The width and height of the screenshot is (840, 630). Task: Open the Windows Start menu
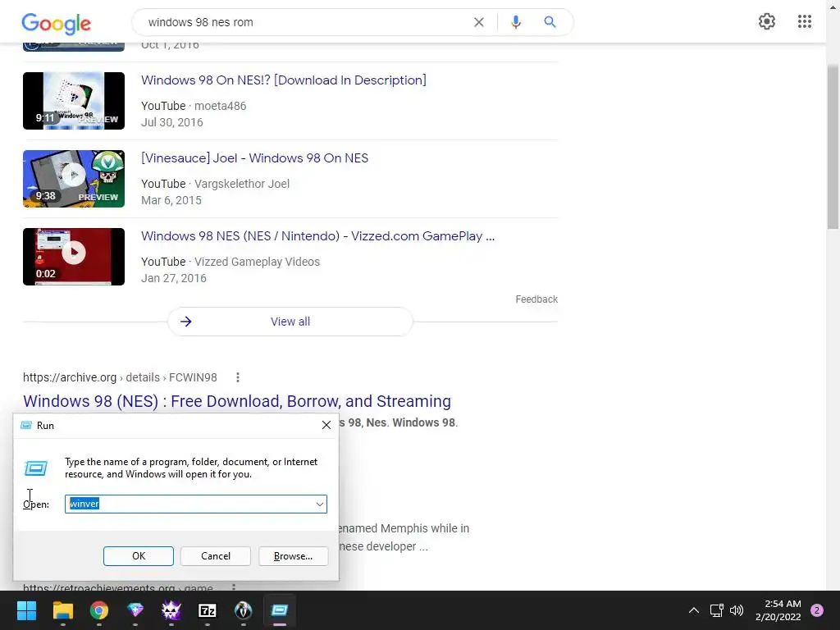pyautogui.click(x=26, y=610)
